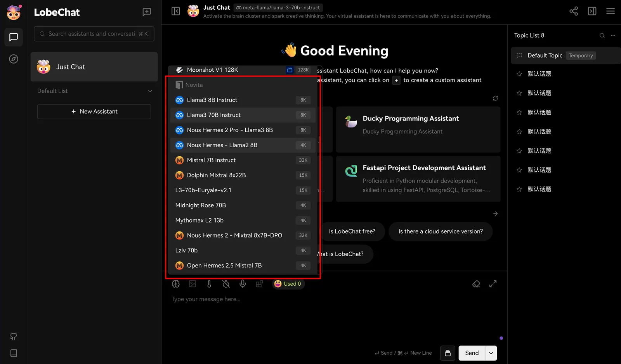Image resolution: width=621 pixels, height=364 pixels.
Task: Expand the input box to fullscreen
Action: [x=493, y=284]
